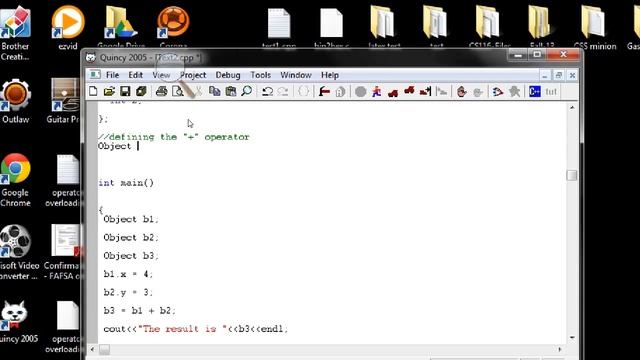This screenshot has height=360, width=640.
Task: Click the cout 'The result is' line
Action: point(196,329)
